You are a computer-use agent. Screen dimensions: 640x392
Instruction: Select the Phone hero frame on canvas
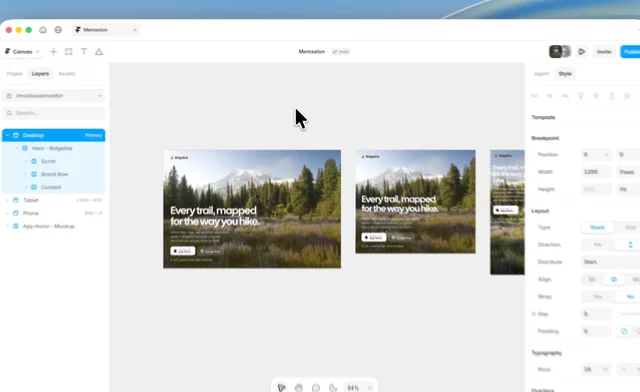507,212
